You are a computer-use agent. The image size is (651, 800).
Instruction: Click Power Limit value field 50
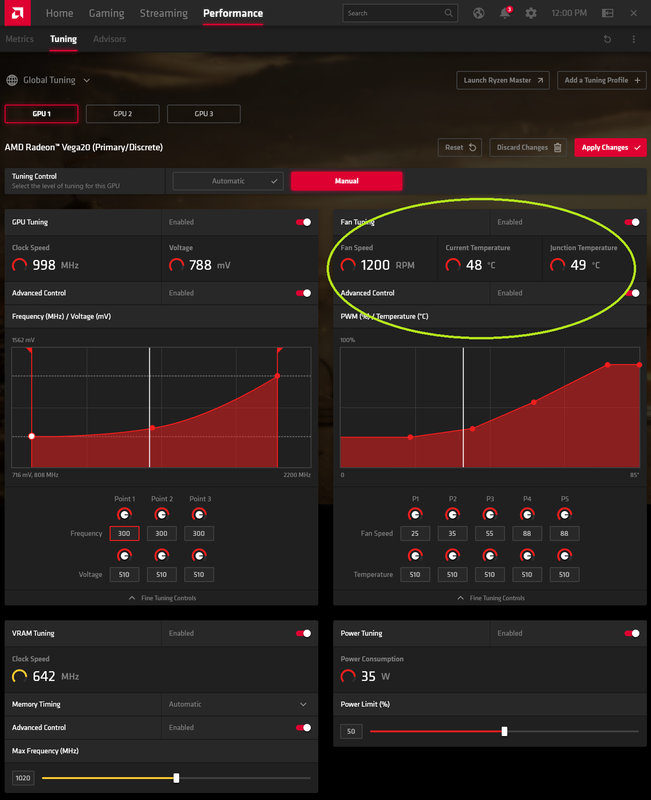click(351, 731)
